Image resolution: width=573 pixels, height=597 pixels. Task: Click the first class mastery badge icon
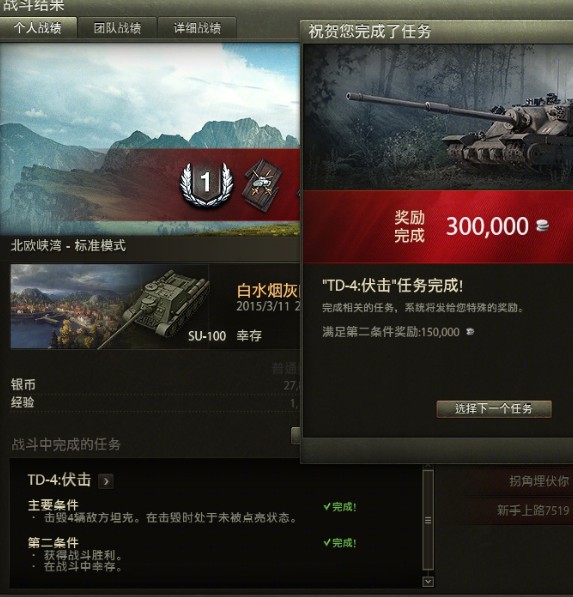click(x=206, y=185)
